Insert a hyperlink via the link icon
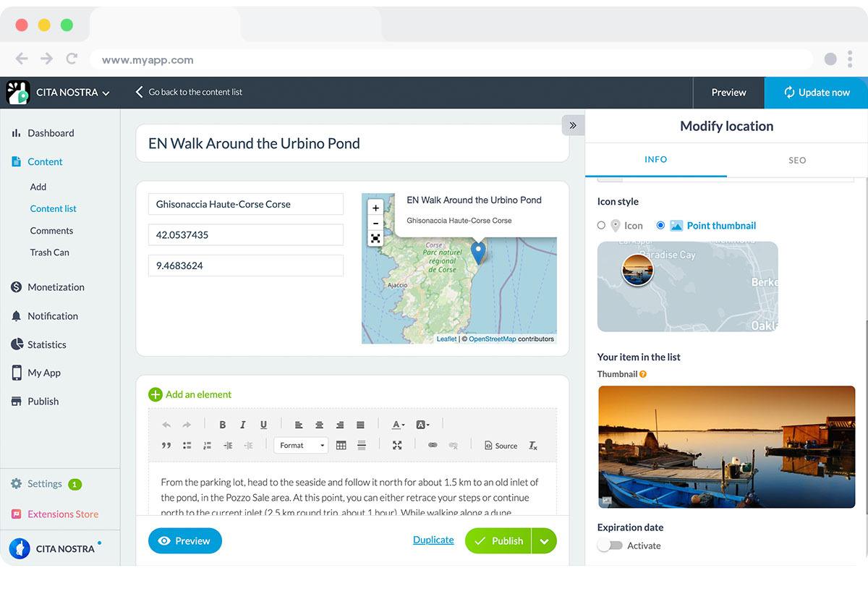This screenshot has height=615, width=868. point(433,446)
